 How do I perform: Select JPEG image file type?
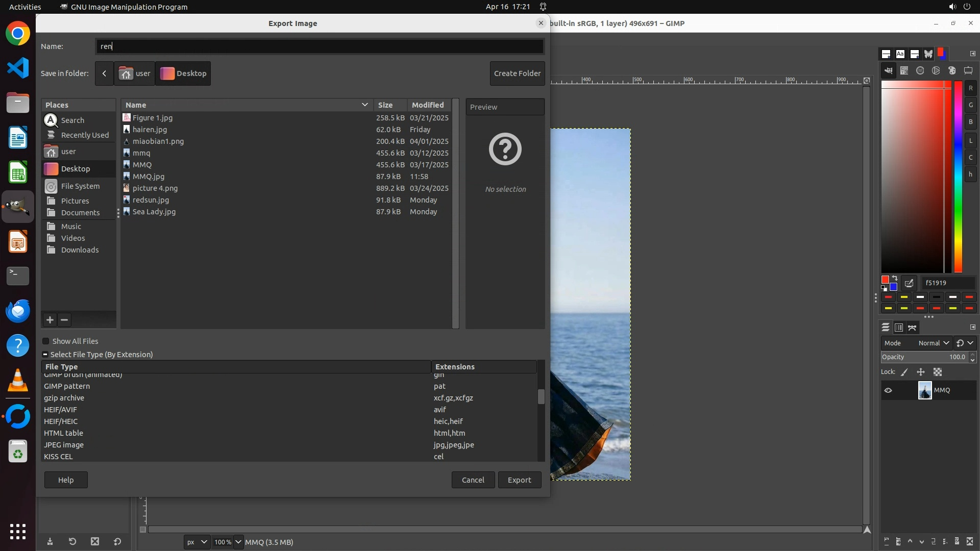64,445
